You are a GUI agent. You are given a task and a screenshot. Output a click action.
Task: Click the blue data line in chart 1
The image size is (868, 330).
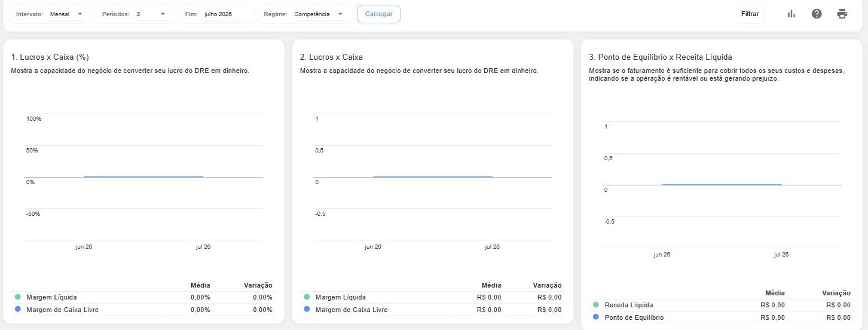(143, 177)
